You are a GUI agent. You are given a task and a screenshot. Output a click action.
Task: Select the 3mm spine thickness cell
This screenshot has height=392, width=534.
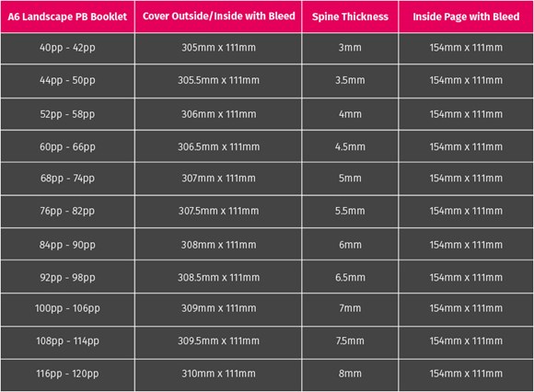tap(350, 47)
